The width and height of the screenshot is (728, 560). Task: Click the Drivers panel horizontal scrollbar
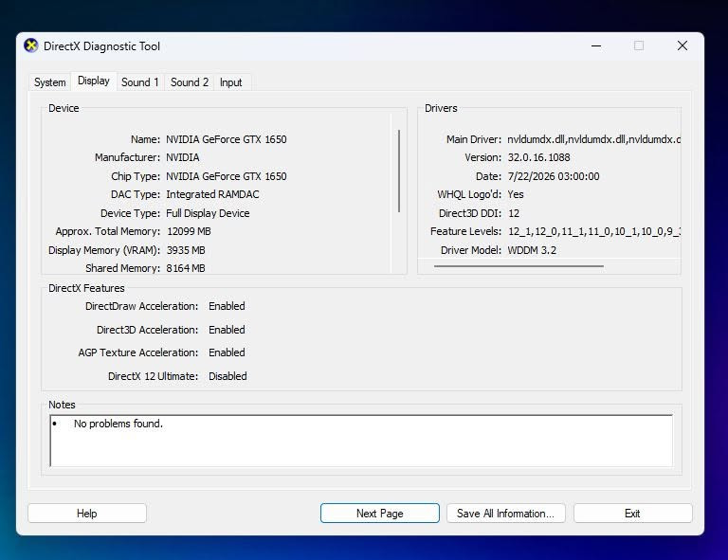point(519,266)
